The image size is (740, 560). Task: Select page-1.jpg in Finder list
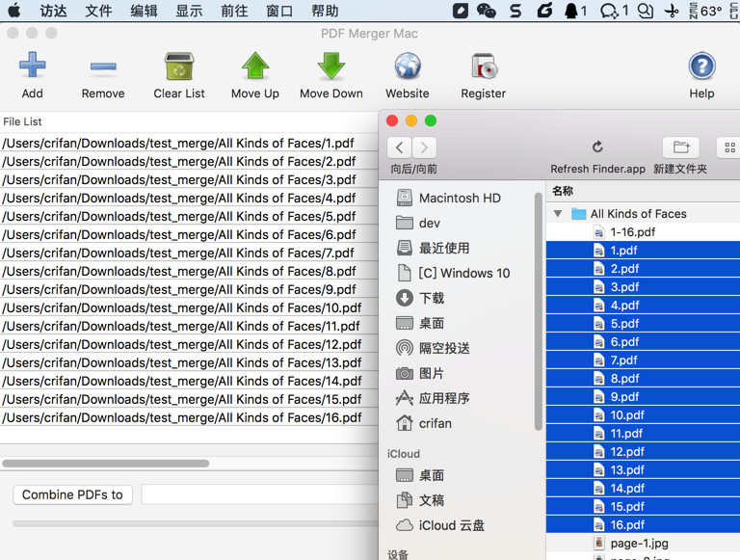[x=643, y=543]
